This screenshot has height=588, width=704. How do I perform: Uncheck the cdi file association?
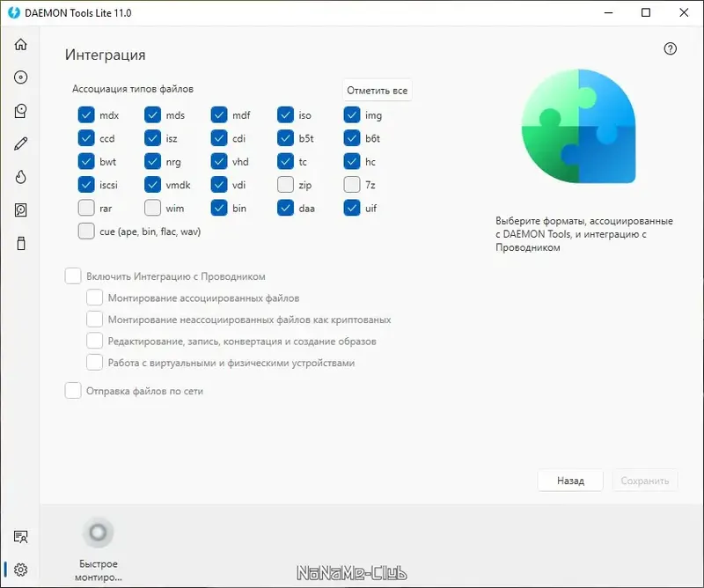coord(219,138)
